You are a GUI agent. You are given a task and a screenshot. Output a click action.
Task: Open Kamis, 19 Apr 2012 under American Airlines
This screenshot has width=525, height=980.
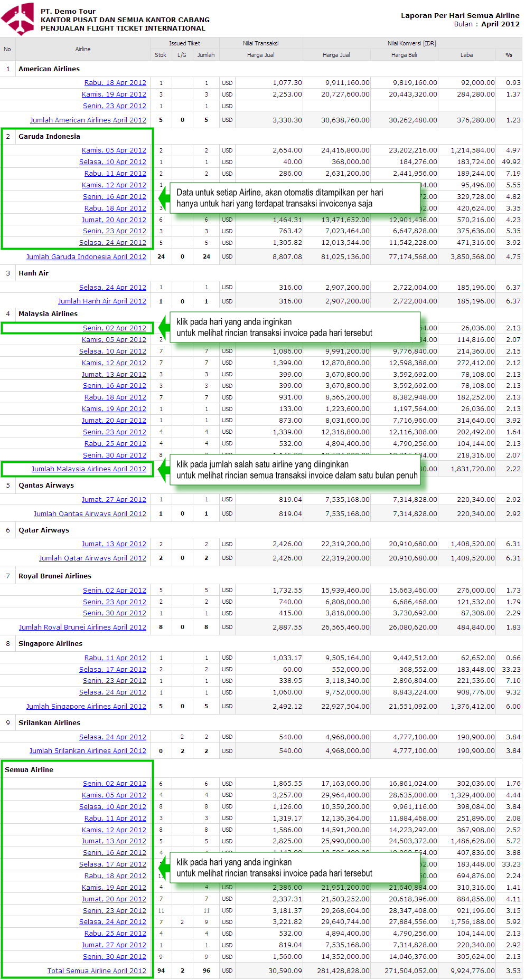click(114, 94)
